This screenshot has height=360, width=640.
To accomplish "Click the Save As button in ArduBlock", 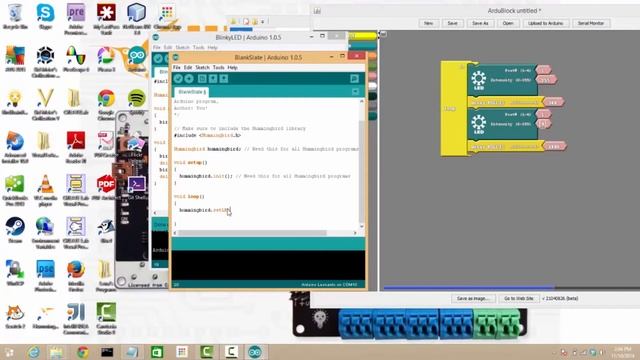I will click(x=480, y=23).
